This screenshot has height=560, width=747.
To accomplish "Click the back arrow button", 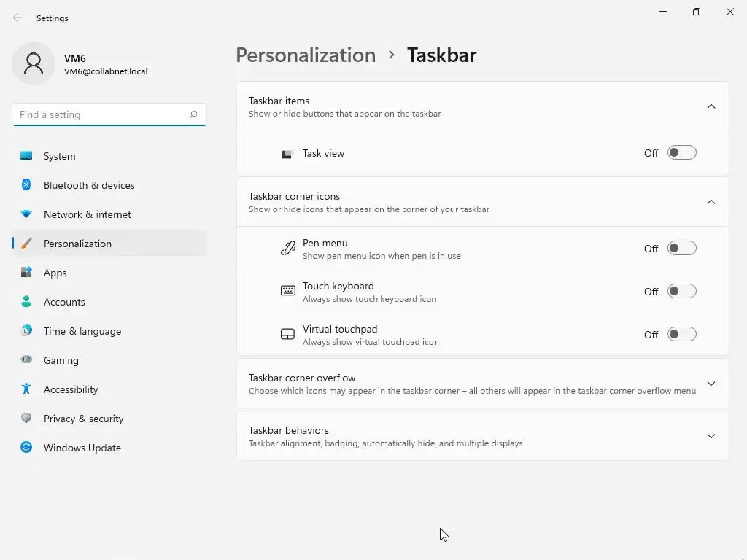I will pyautogui.click(x=18, y=18).
